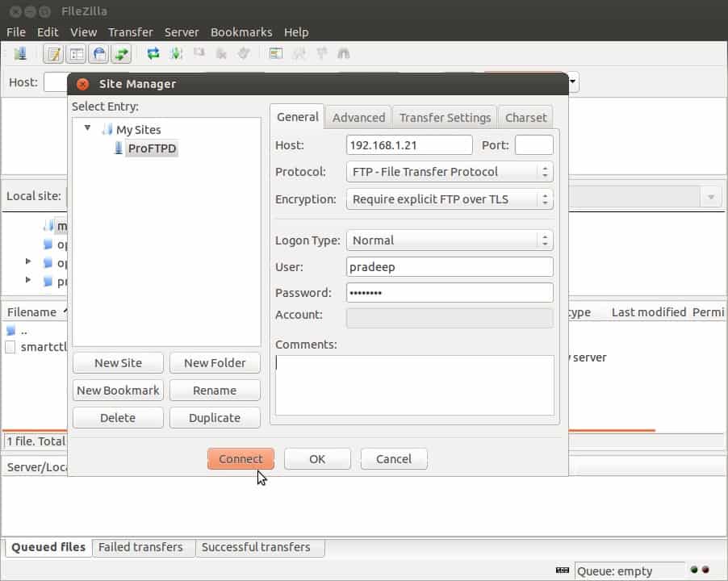Focus the Site Manager Host field
The width and height of the screenshot is (728, 581).
tap(409, 145)
